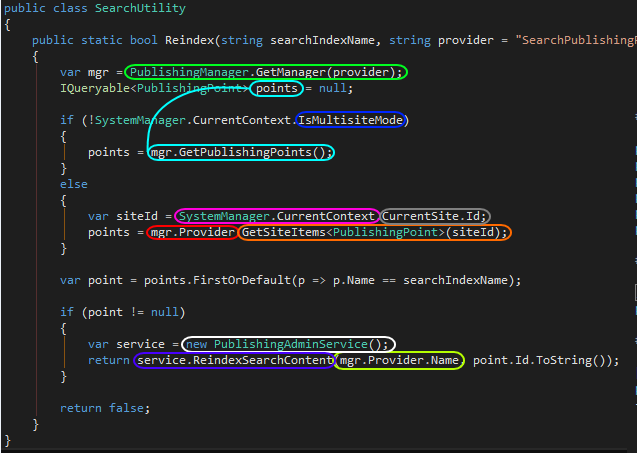The width and height of the screenshot is (637, 453).
Task: Click the else keyword
Action: point(74,184)
